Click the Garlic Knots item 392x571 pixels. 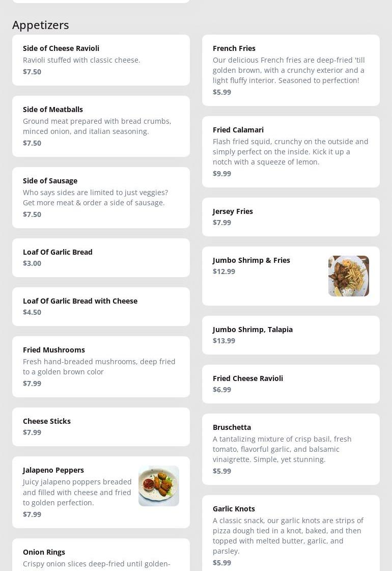pyautogui.click(x=291, y=535)
